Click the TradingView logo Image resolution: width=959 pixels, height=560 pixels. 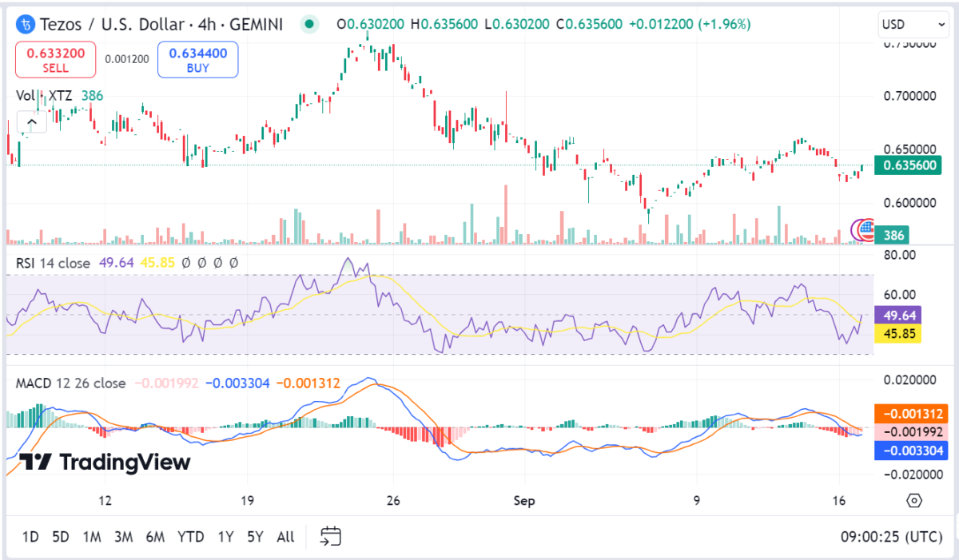105,463
